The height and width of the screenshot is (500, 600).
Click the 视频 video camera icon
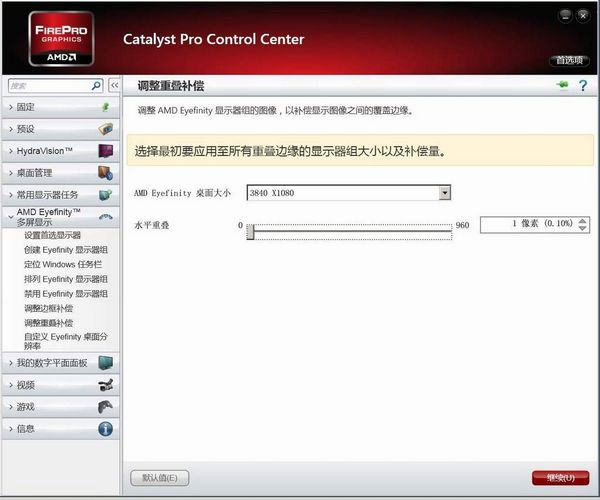(x=106, y=385)
